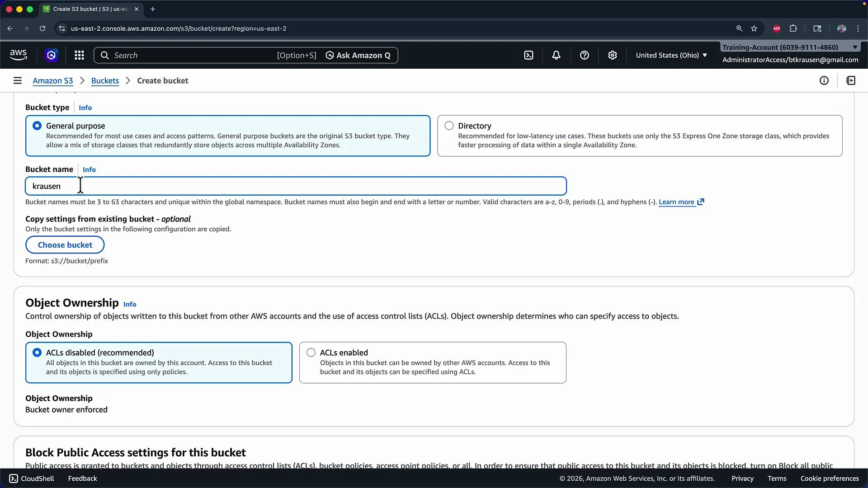Open the Chrome profile avatar
This screenshot has width=868, height=488.
tap(841, 28)
